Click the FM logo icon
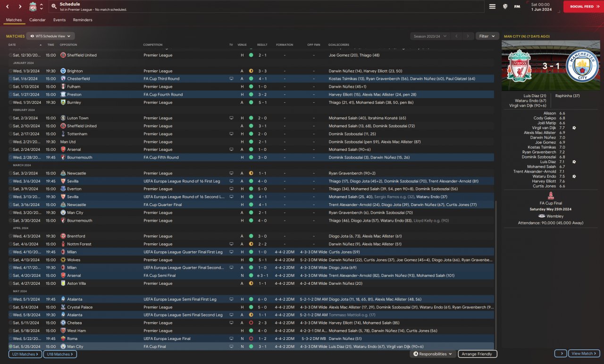Viewport: 604px width, 364px height. 517,7
